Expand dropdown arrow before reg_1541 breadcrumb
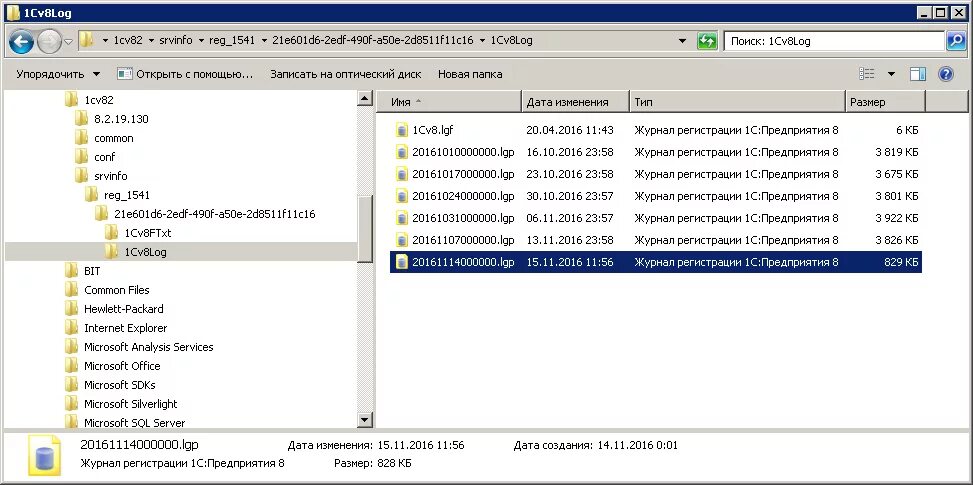The width and height of the screenshot is (973, 485). click(x=200, y=41)
